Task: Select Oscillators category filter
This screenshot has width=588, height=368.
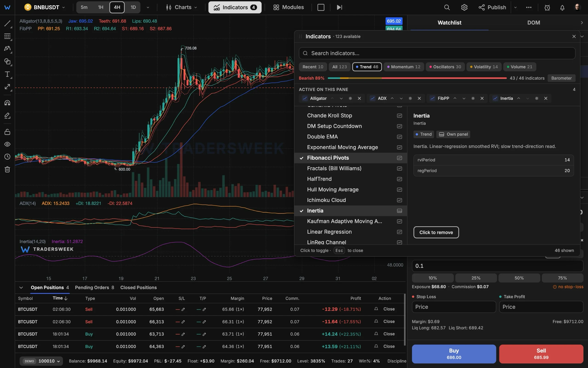Action: click(445, 67)
